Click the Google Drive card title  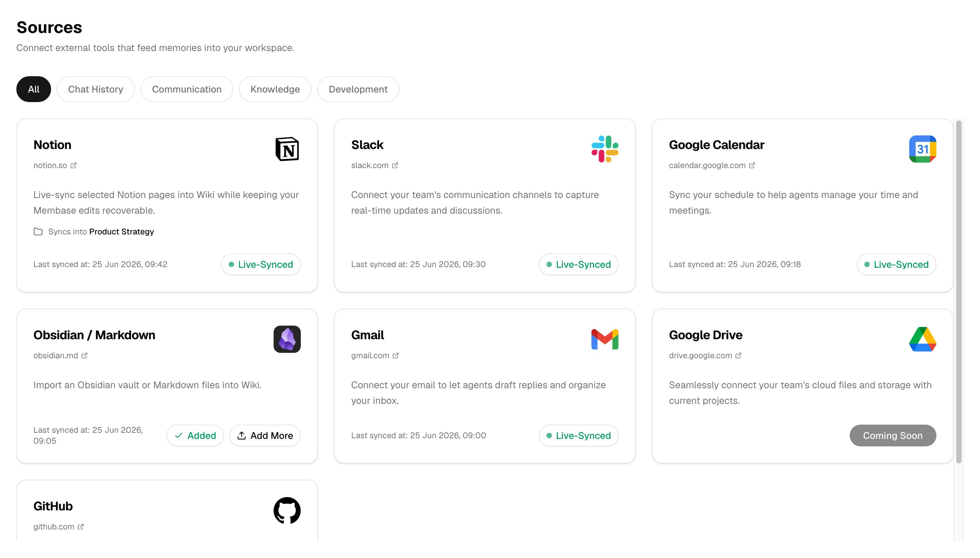point(706,335)
